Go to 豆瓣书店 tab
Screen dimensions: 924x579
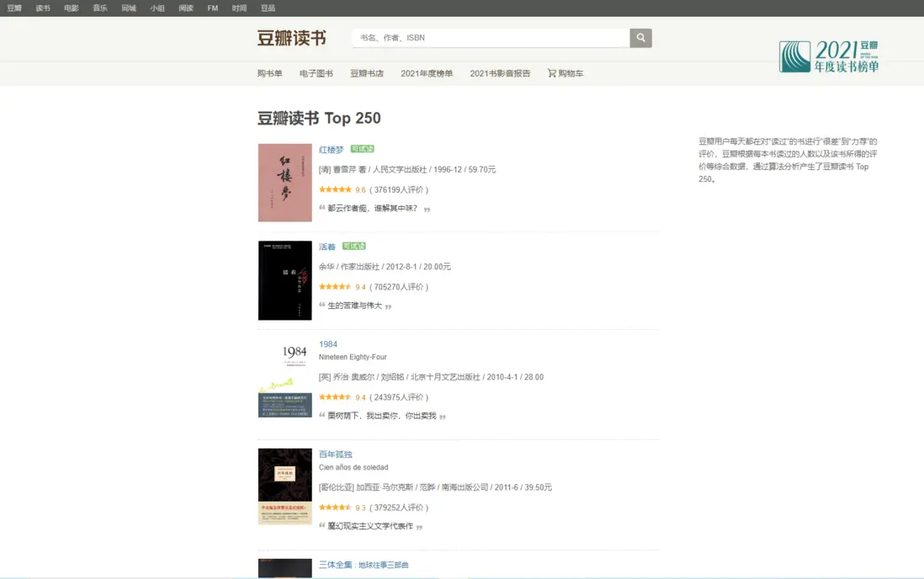coord(367,74)
